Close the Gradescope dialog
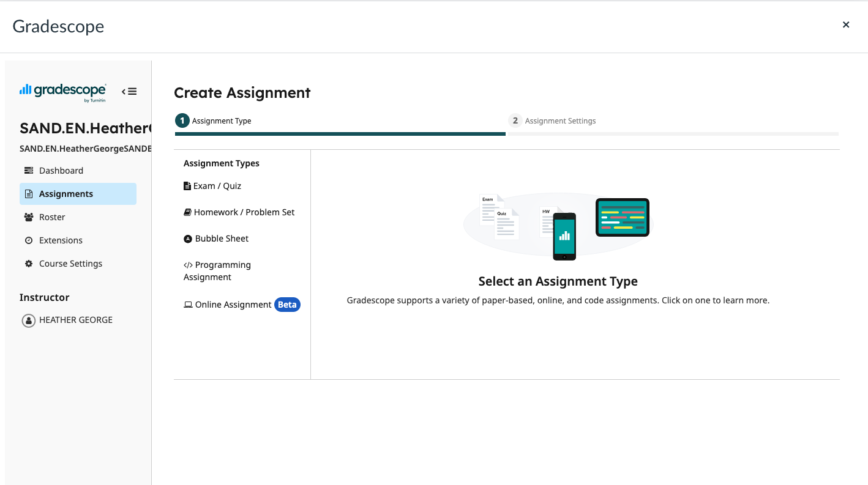This screenshot has height=485, width=868. click(846, 25)
